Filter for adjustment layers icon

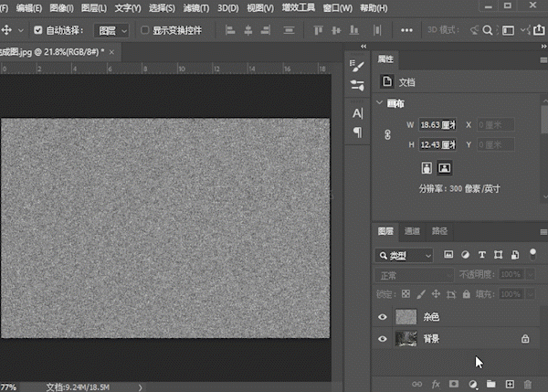465,255
